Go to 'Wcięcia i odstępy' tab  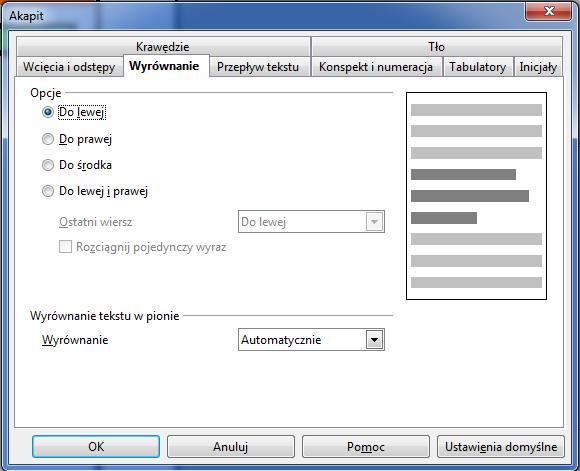click(69, 67)
